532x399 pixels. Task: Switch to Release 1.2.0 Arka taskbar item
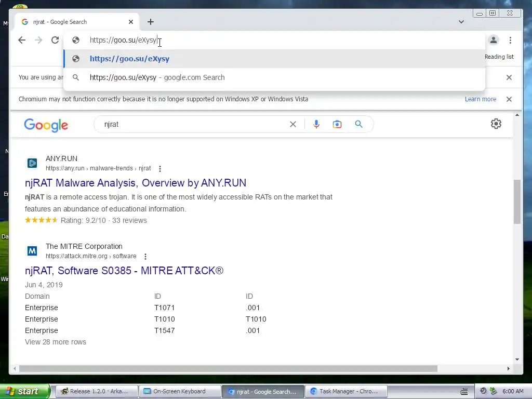click(x=96, y=391)
